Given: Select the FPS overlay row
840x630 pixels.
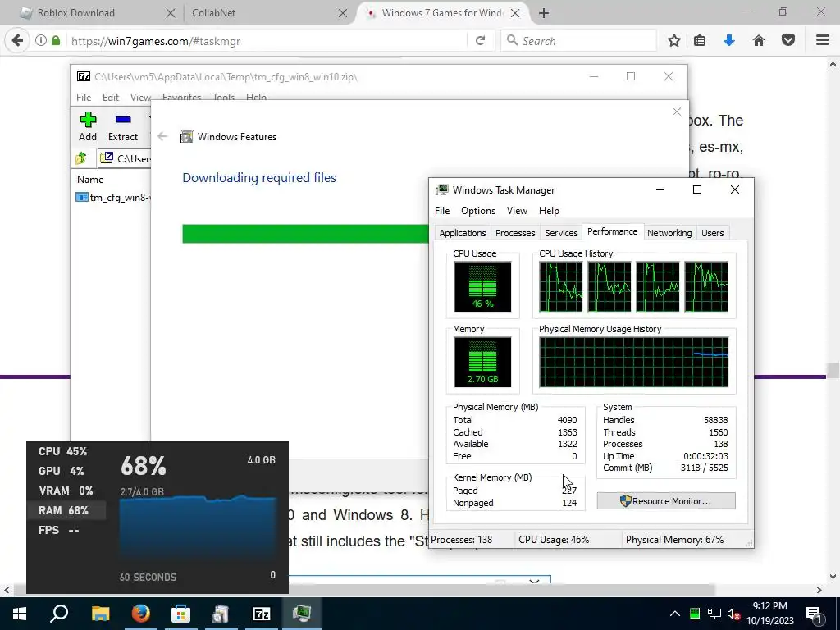Looking at the screenshot, I should (66, 531).
